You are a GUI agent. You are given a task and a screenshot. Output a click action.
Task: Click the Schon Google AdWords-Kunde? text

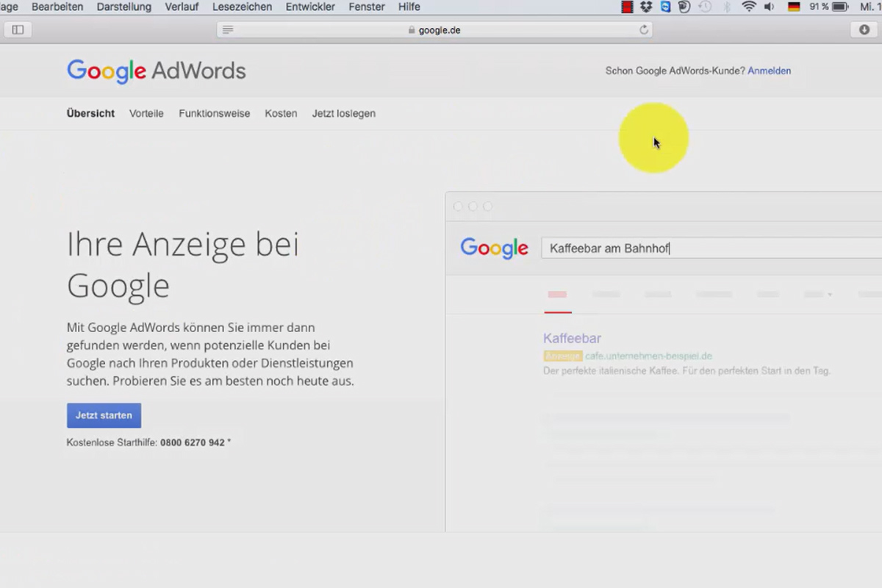click(675, 71)
